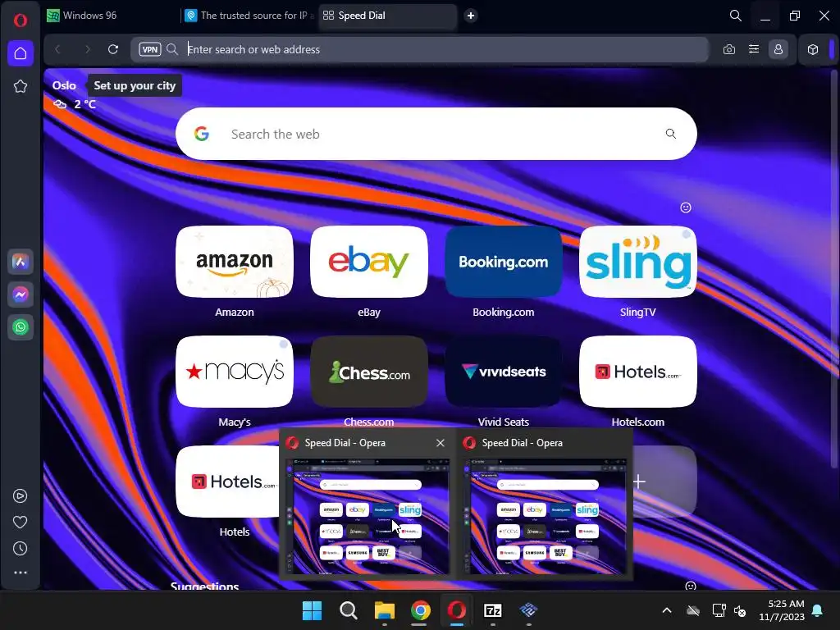Open File Explorer from the taskbar

click(x=385, y=610)
